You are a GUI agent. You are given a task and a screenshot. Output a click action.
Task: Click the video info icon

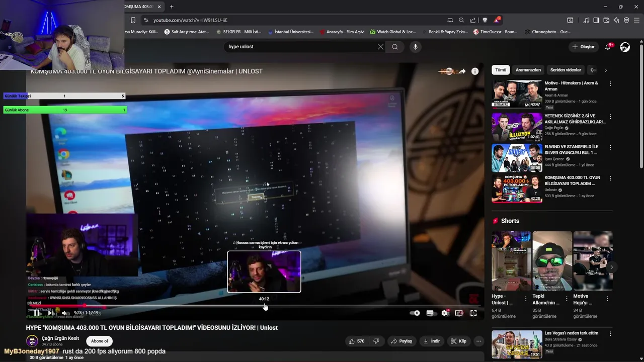pyautogui.click(x=474, y=71)
